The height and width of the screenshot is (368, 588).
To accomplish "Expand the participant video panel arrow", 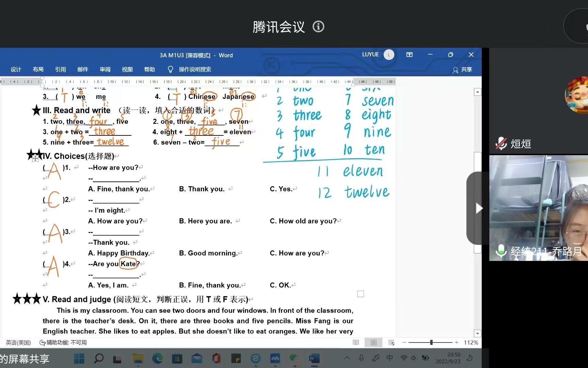I will pos(479,208).
